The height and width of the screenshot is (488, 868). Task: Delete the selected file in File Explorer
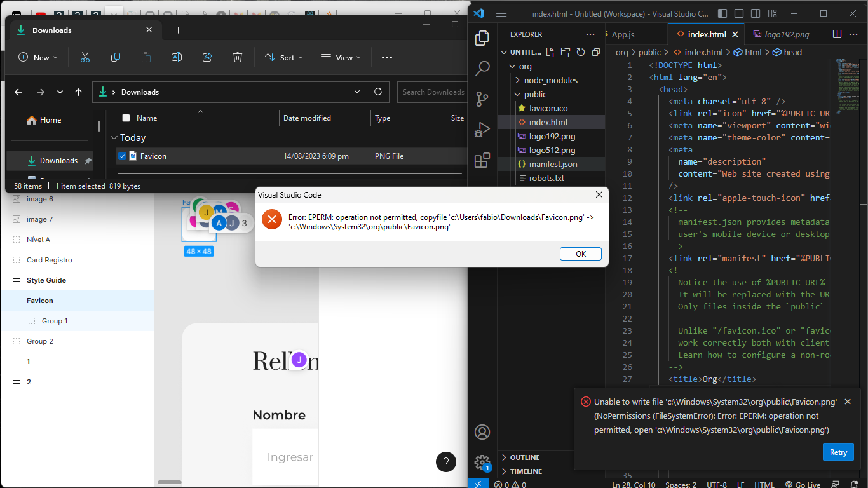[x=238, y=57]
